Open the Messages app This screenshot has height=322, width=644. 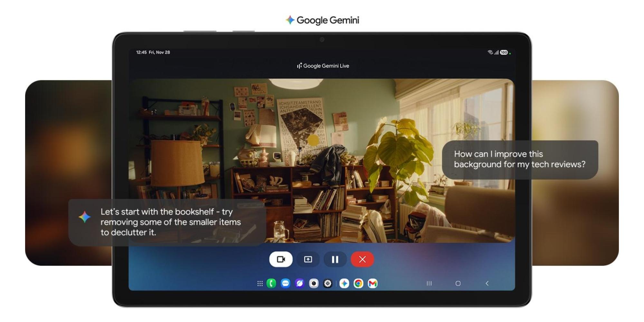(x=285, y=283)
